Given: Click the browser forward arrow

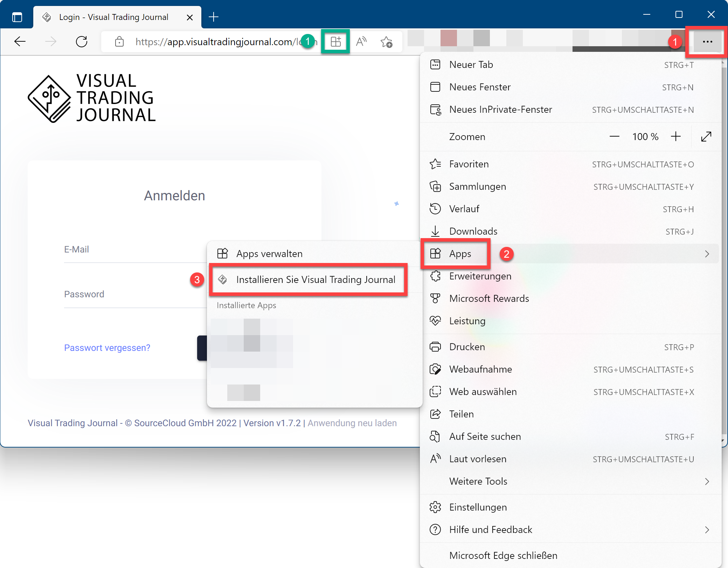Looking at the screenshot, I should click(x=51, y=42).
